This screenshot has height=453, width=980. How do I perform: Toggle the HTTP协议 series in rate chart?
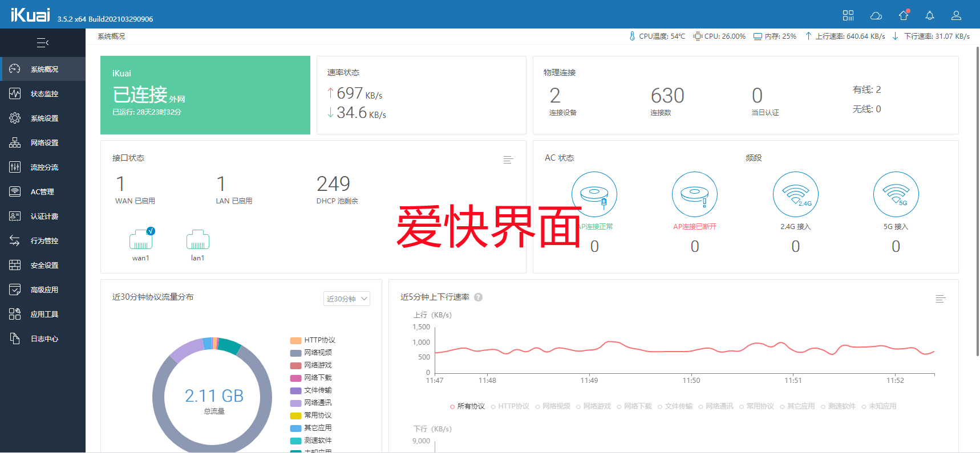coord(510,406)
